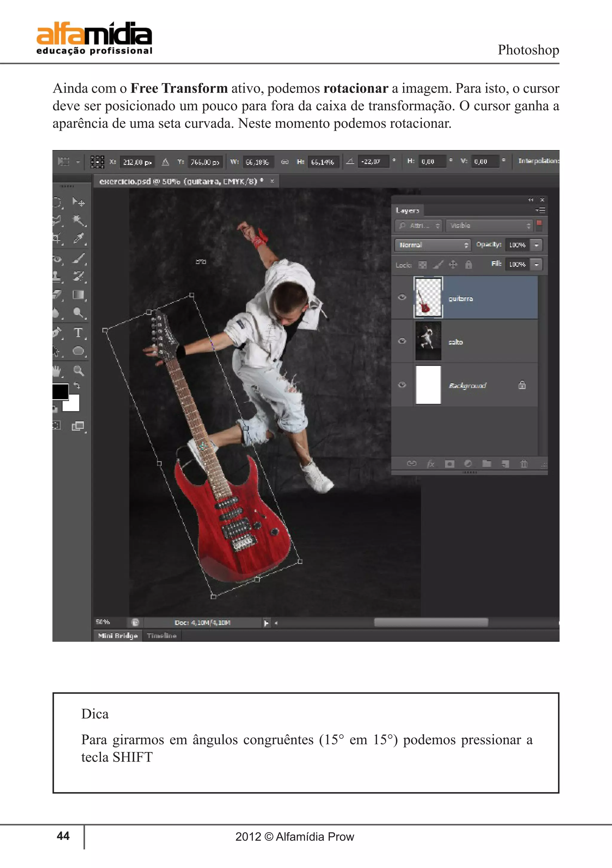Create a new layer

click(505, 464)
